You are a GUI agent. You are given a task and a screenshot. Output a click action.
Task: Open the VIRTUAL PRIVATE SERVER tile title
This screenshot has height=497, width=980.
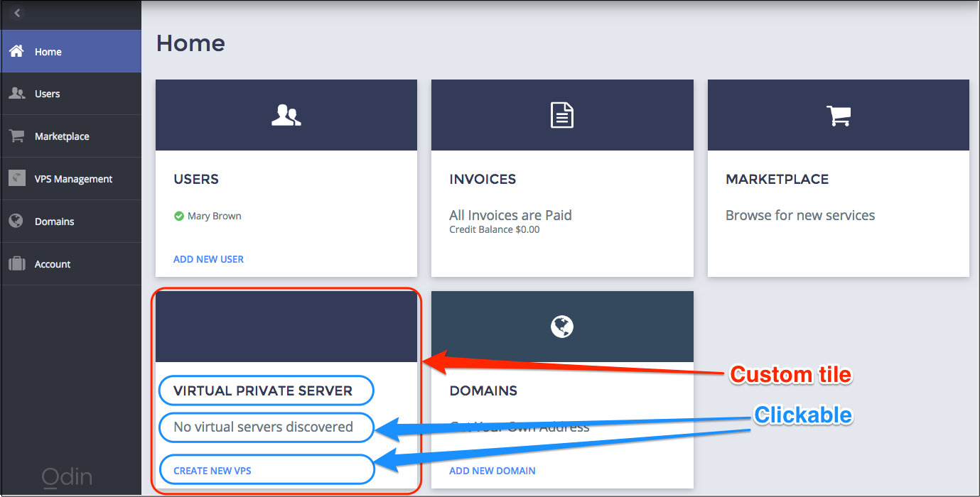[263, 390]
